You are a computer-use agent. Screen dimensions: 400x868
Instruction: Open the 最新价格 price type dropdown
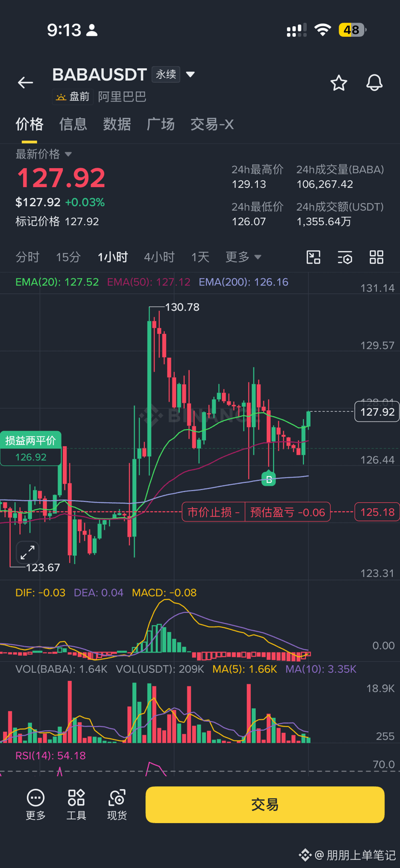pos(43,154)
